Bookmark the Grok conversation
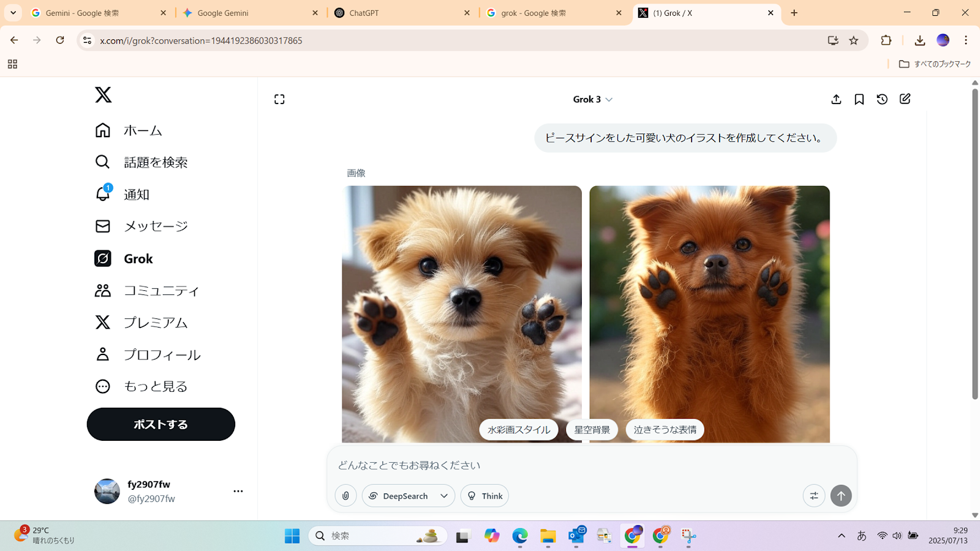 point(859,99)
